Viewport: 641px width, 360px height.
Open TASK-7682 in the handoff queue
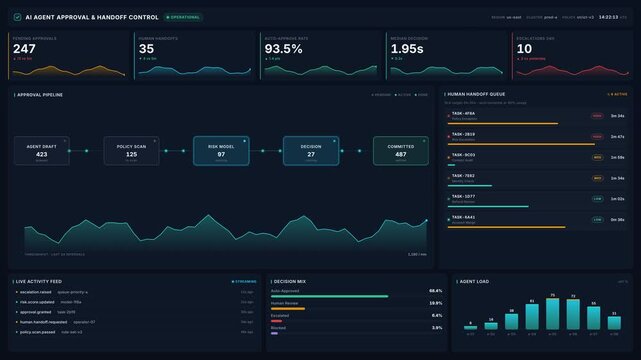click(x=536, y=179)
